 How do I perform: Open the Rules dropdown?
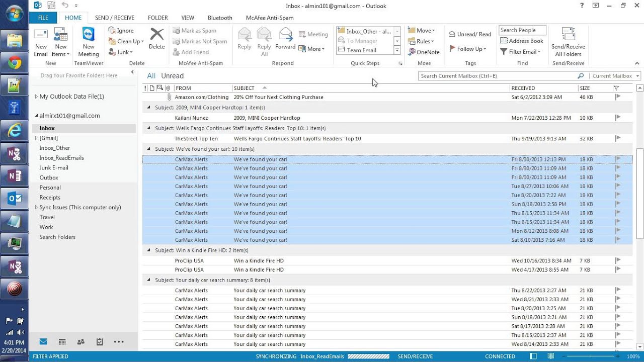(x=422, y=41)
